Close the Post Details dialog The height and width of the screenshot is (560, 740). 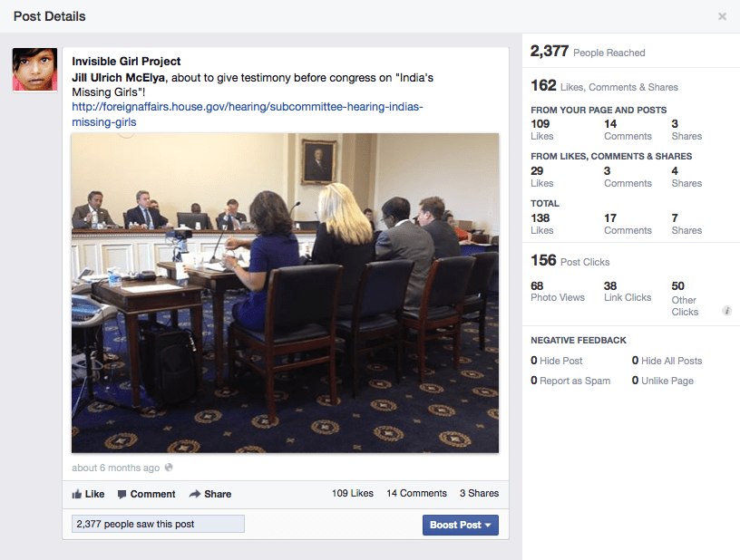(722, 16)
